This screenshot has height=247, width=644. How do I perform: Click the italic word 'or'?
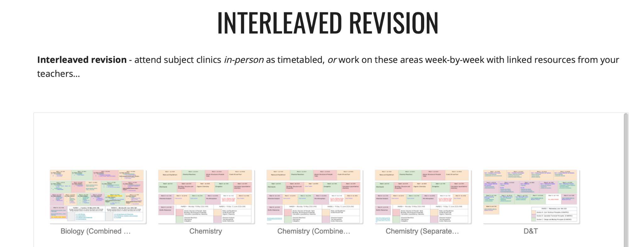[332, 60]
